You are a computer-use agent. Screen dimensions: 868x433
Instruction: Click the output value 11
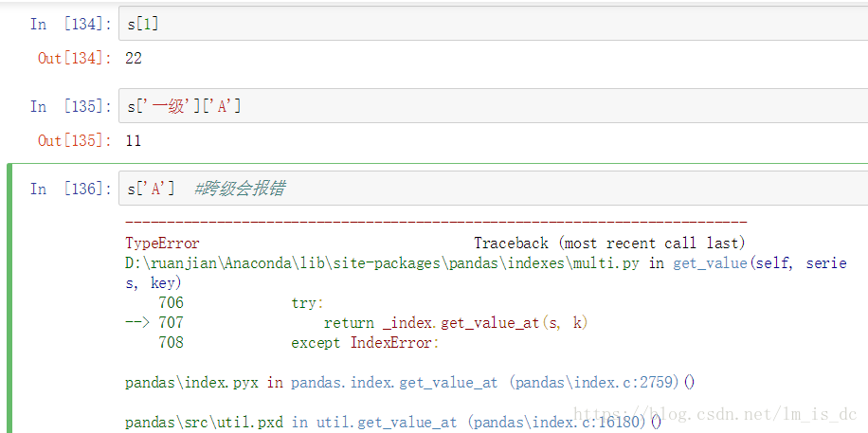pyautogui.click(x=134, y=140)
